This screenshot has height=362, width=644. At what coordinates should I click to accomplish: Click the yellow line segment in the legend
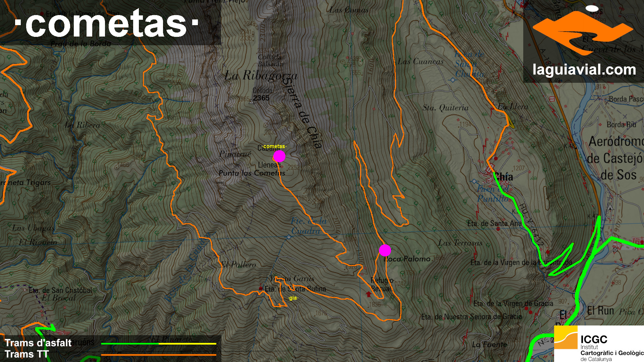coord(187,344)
